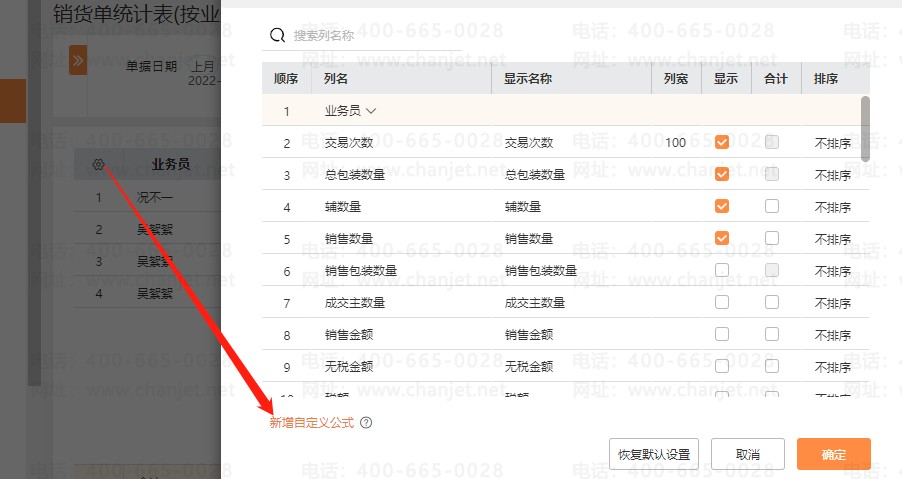Open 不排序 sort option for 销售数量
Viewport: 902px width, 479px height.
click(832, 239)
